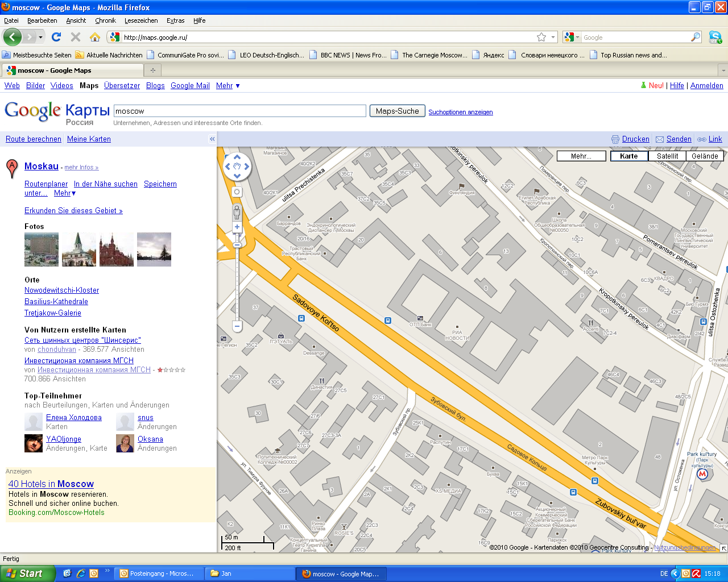Click the Suchoptionen anzeigen link
This screenshot has height=582, width=728.
(461, 113)
